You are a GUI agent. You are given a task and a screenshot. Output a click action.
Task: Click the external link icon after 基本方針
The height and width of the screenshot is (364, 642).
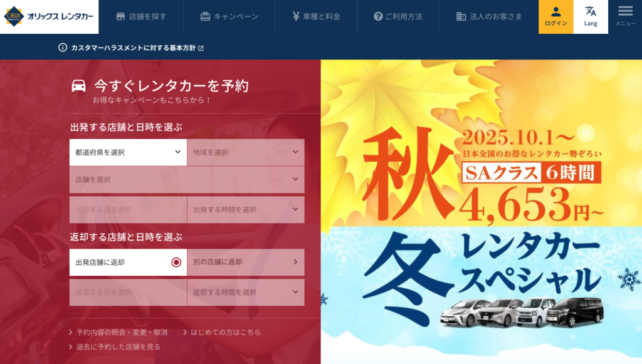[x=201, y=48]
